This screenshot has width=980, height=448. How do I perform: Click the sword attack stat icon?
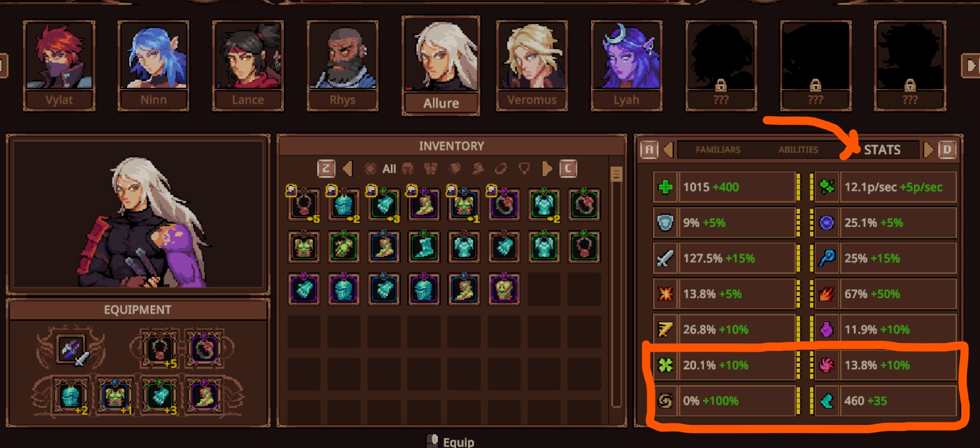tap(665, 258)
